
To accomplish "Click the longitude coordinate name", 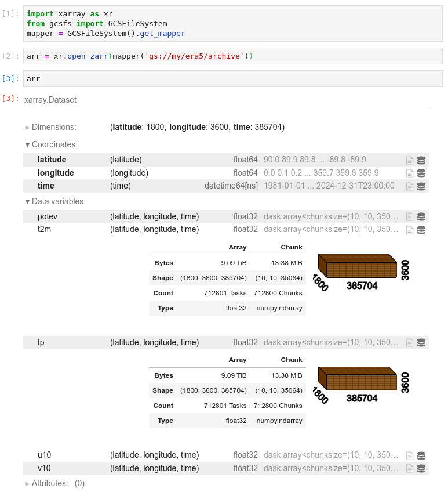I will coord(56,173).
